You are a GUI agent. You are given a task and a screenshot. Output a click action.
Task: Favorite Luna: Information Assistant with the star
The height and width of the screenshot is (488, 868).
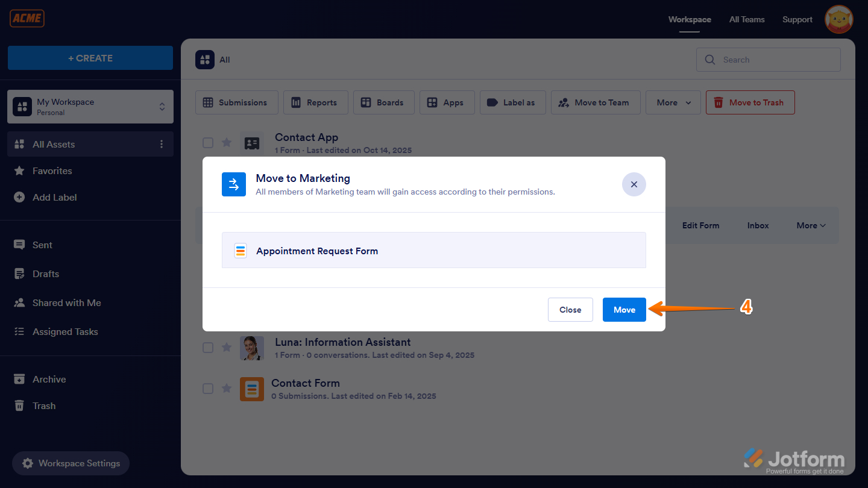pyautogui.click(x=227, y=348)
